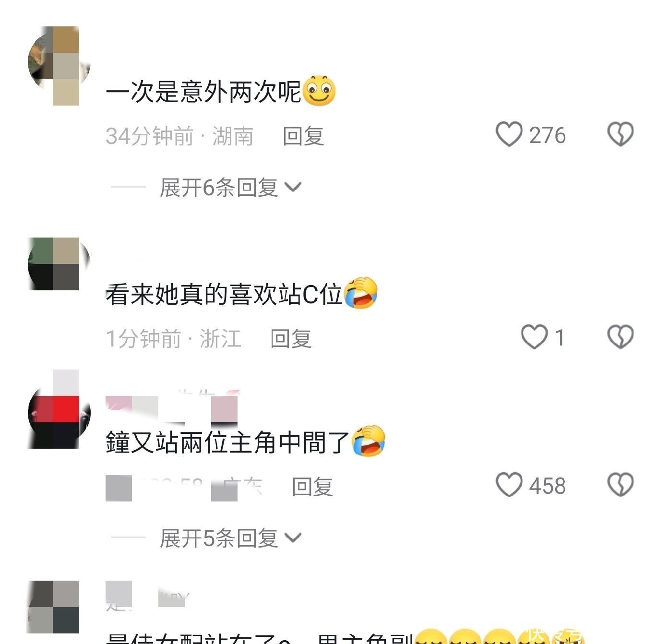
Task: Like the 看来她真的喜欢站C位 comment
Action: 535,337
